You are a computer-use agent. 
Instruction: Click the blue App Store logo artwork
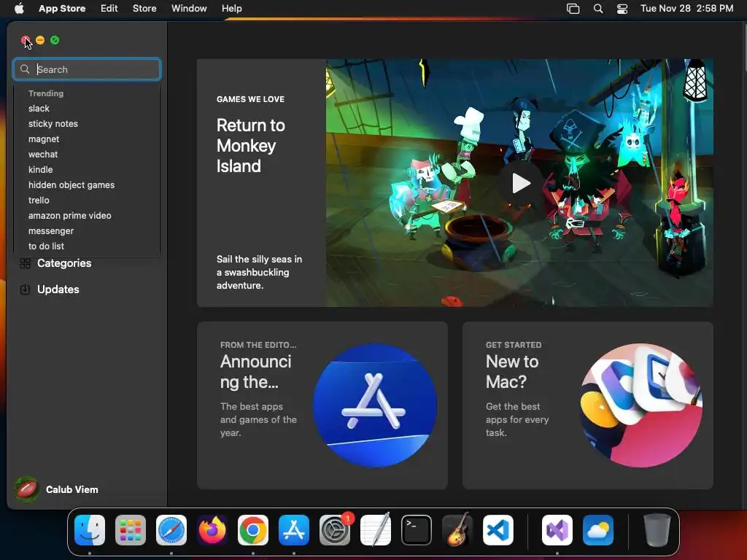coord(375,405)
